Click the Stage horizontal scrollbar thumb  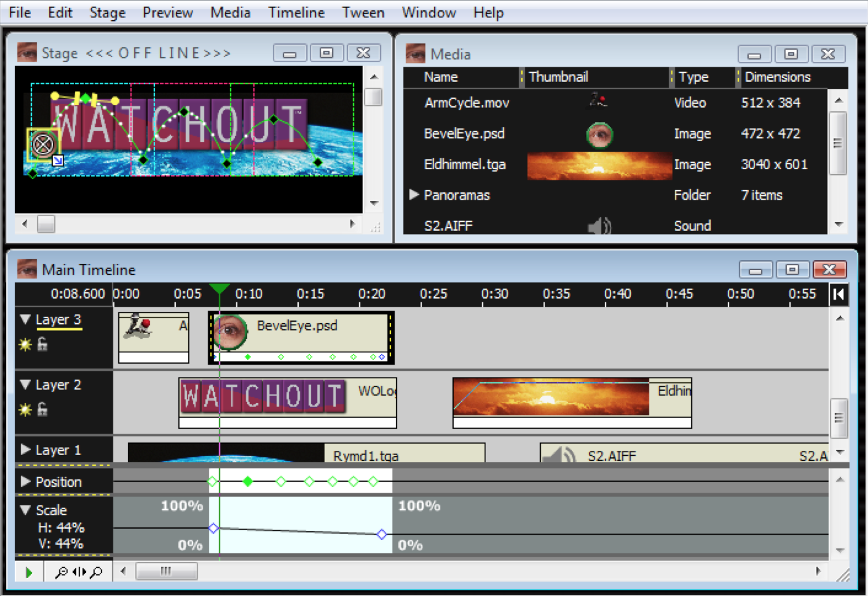coord(46,223)
